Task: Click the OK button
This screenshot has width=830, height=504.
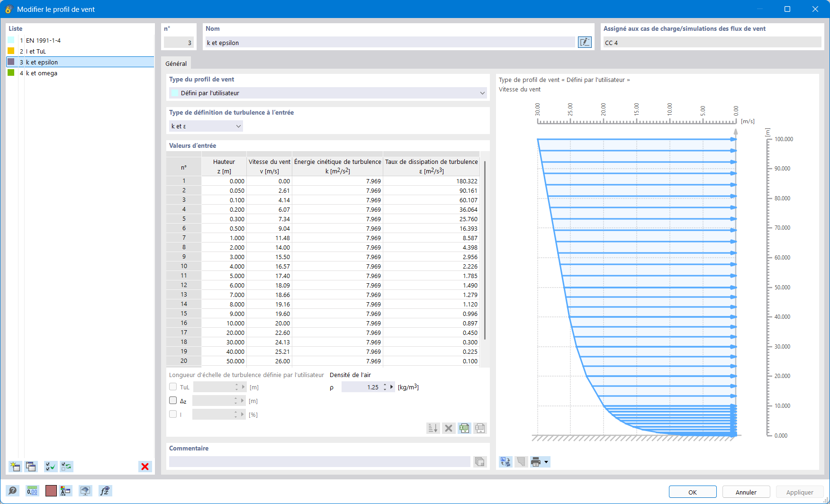Action: tap(693, 492)
